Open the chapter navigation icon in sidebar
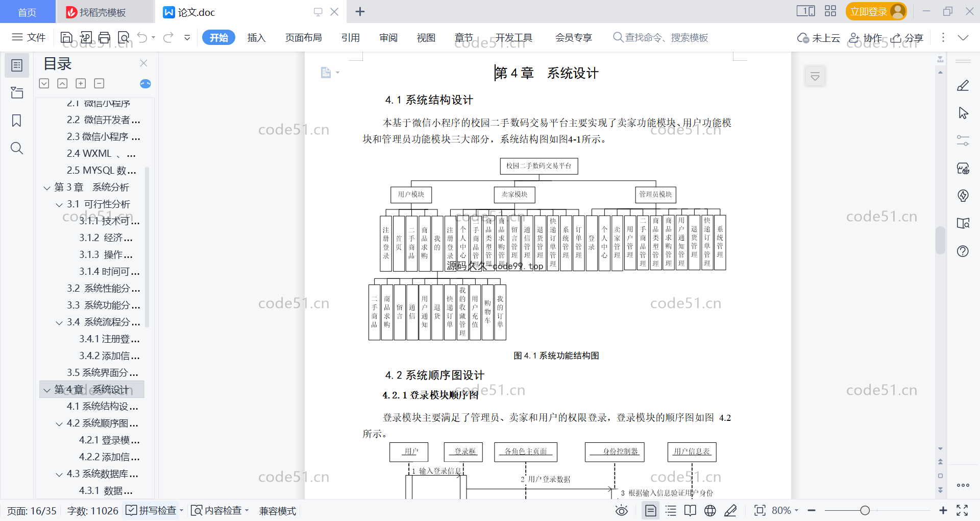The width and height of the screenshot is (980, 521). (x=17, y=92)
